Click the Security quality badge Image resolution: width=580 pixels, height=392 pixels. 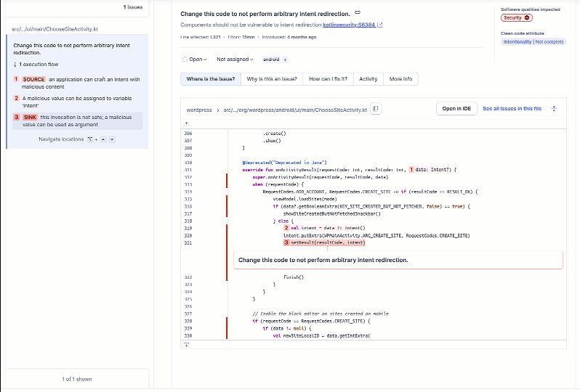click(517, 17)
